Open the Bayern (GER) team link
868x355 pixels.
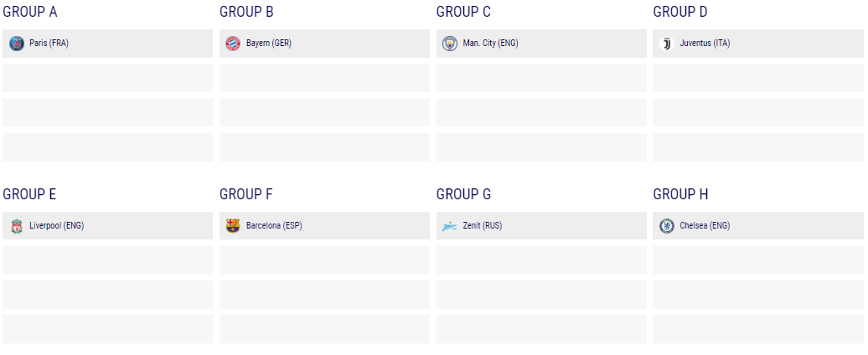pyautogui.click(x=269, y=44)
